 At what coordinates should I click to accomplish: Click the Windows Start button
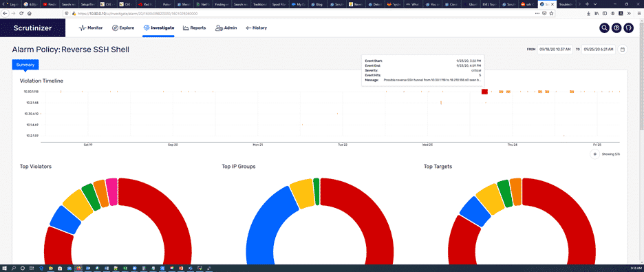click(4, 268)
